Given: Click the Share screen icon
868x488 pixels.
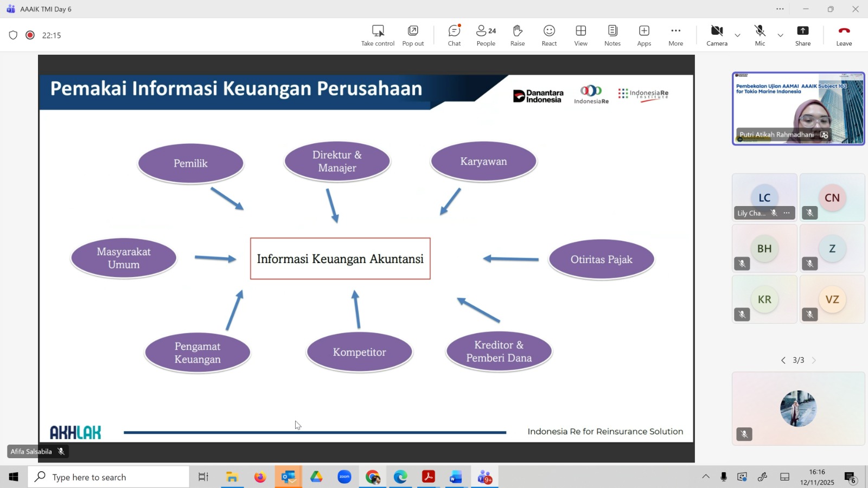Looking at the screenshot, I should click(x=803, y=36).
